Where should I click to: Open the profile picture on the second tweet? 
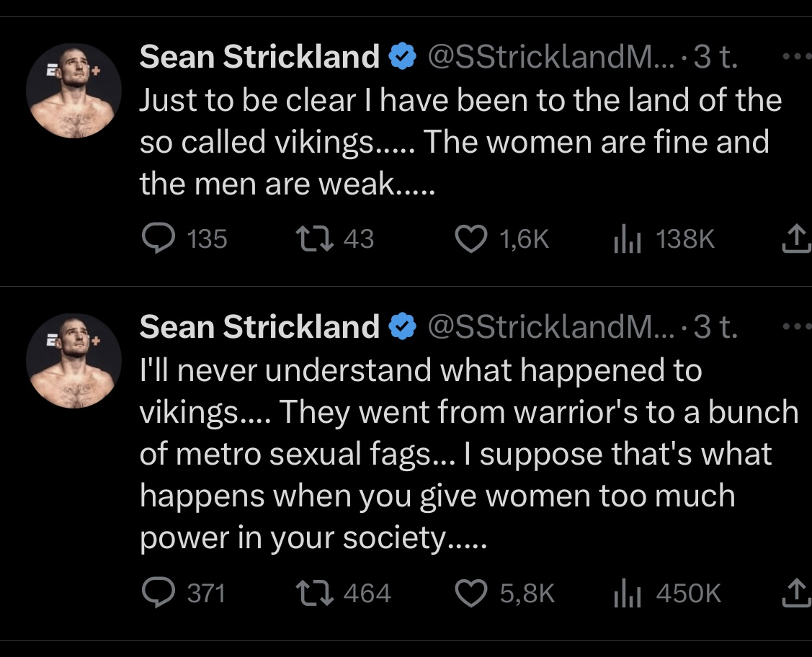pos(73,362)
